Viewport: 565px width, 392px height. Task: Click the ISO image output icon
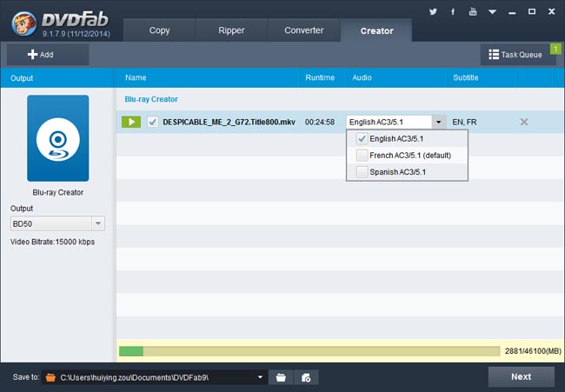coord(306,377)
